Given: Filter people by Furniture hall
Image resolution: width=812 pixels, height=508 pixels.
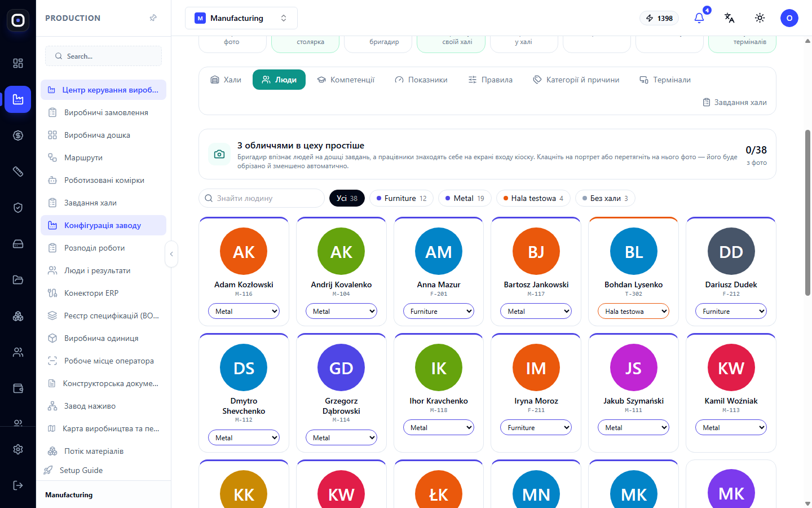Looking at the screenshot, I should pyautogui.click(x=401, y=198).
